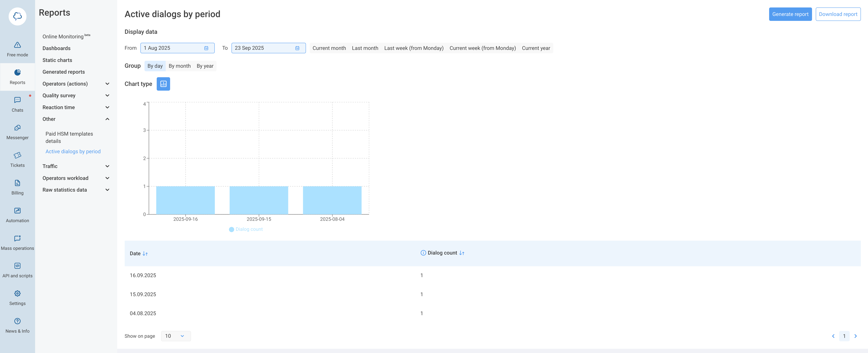
Task: Select Current month date range
Action: click(x=329, y=48)
